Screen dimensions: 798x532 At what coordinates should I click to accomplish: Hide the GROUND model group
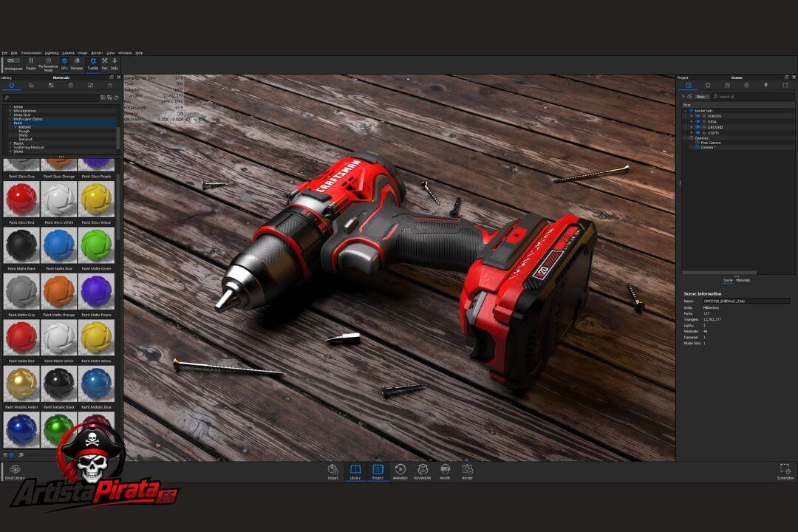[698, 127]
